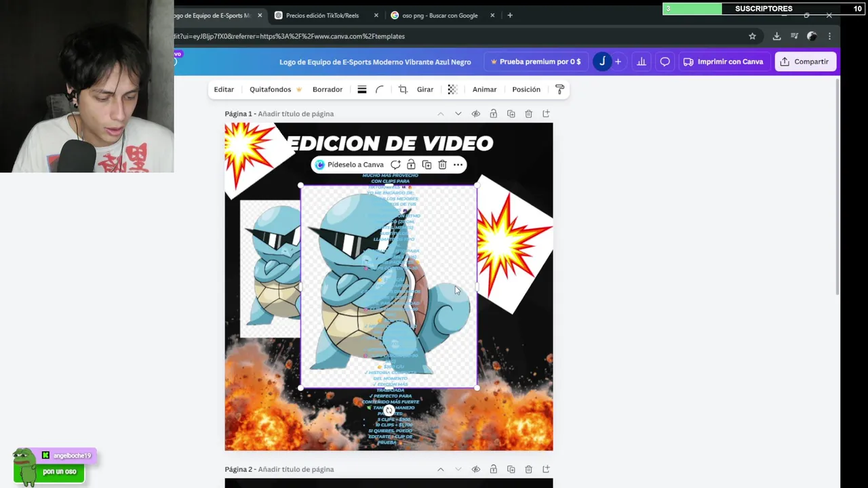This screenshot has width=868, height=488.
Task: Click the vertical page scrollbar
Action: 837,186
